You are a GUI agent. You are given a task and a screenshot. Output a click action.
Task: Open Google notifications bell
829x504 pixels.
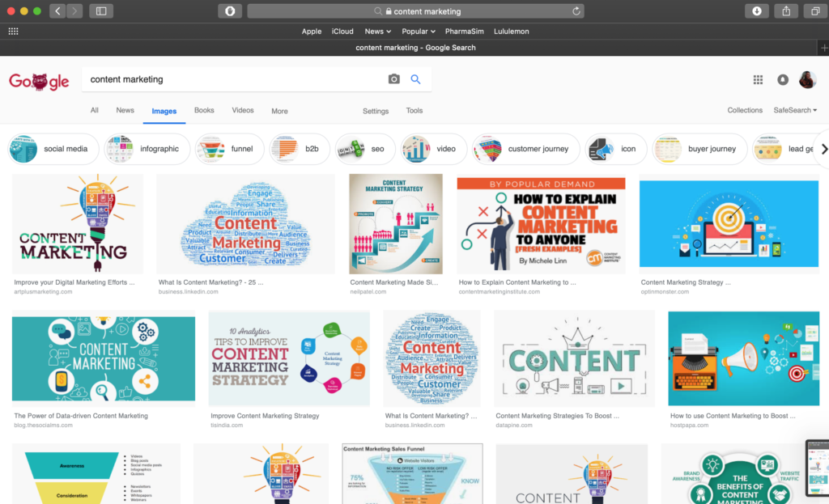tap(783, 80)
